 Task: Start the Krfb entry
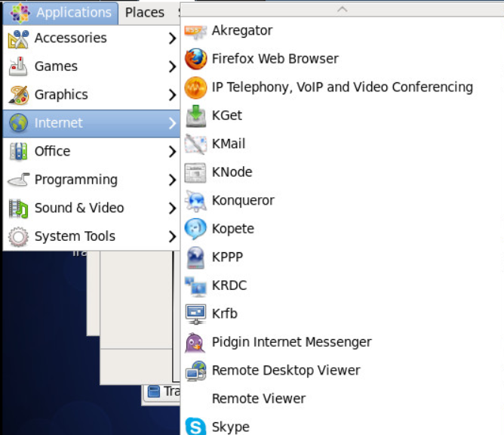pyautogui.click(x=342, y=313)
